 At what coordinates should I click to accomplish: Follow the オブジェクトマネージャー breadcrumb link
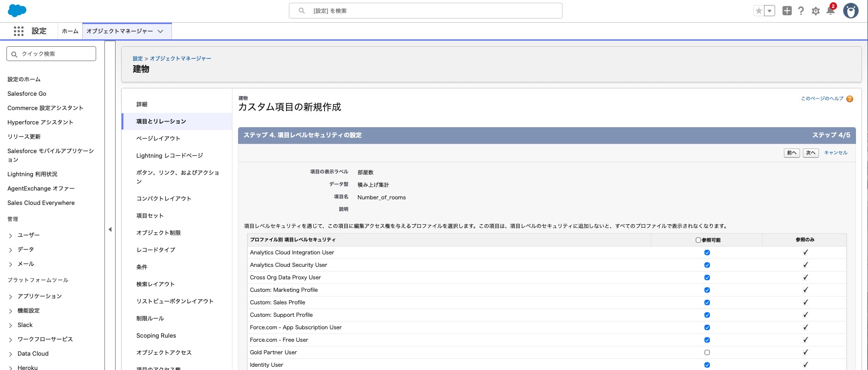[x=180, y=59]
